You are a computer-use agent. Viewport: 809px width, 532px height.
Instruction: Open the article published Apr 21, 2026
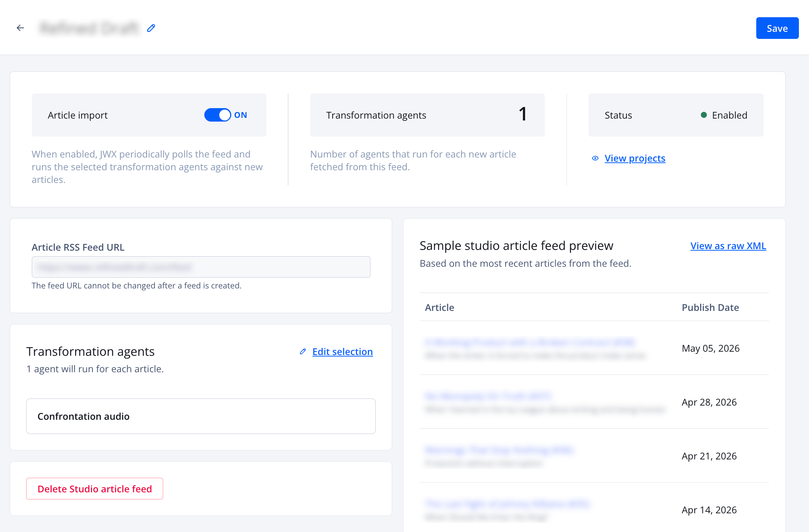(x=499, y=450)
